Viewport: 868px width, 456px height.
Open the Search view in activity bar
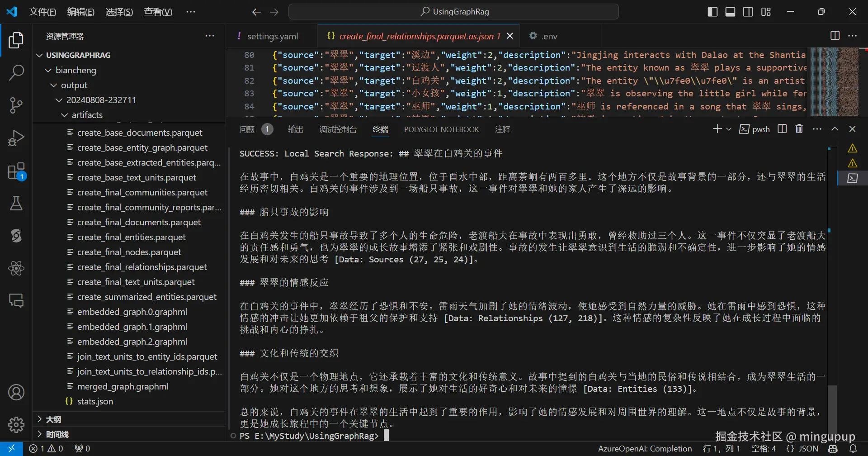pyautogui.click(x=16, y=72)
